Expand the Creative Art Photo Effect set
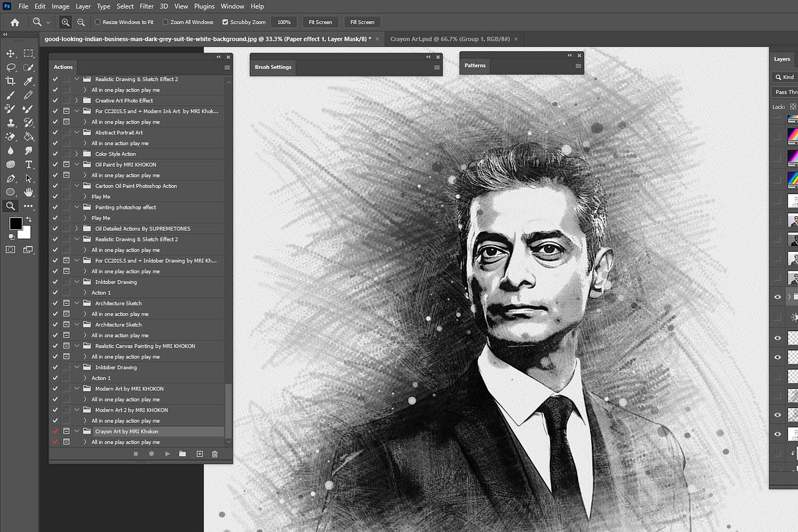 click(x=77, y=100)
